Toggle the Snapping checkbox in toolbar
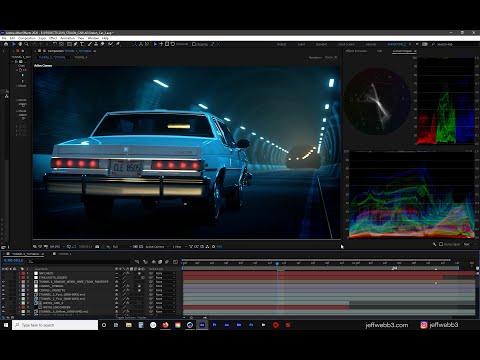Screen dimensions: 480x360 click(194, 44)
